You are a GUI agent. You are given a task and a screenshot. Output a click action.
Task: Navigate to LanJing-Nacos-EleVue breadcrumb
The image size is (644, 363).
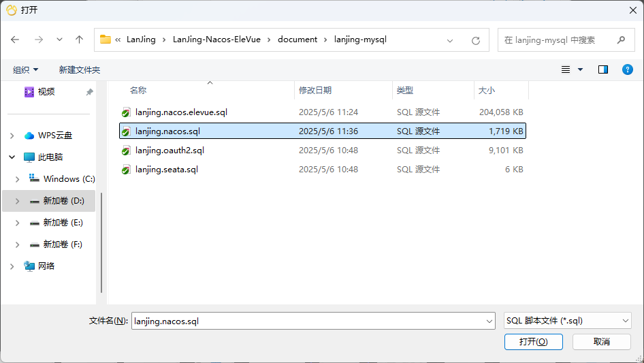[216, 40]
